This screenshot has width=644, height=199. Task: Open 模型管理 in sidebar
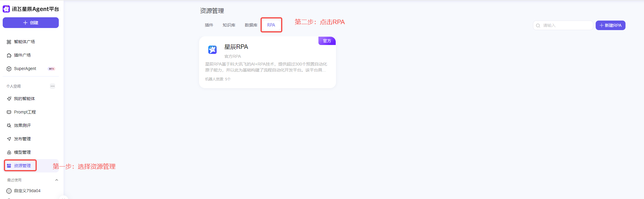click(x=22, y=152)
